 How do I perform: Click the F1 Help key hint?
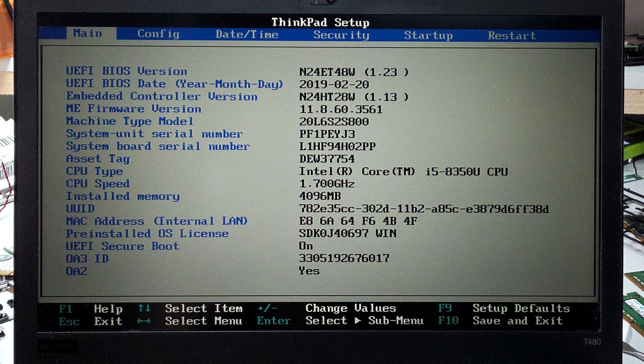pos(91,309)
